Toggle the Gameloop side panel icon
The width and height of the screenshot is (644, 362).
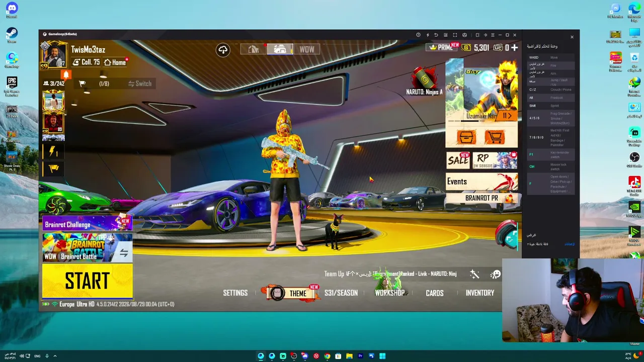477,35
